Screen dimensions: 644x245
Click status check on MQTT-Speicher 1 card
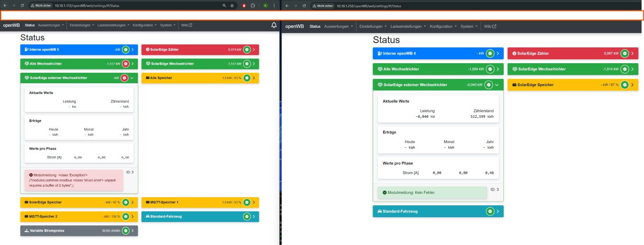[x=246, y=202]
